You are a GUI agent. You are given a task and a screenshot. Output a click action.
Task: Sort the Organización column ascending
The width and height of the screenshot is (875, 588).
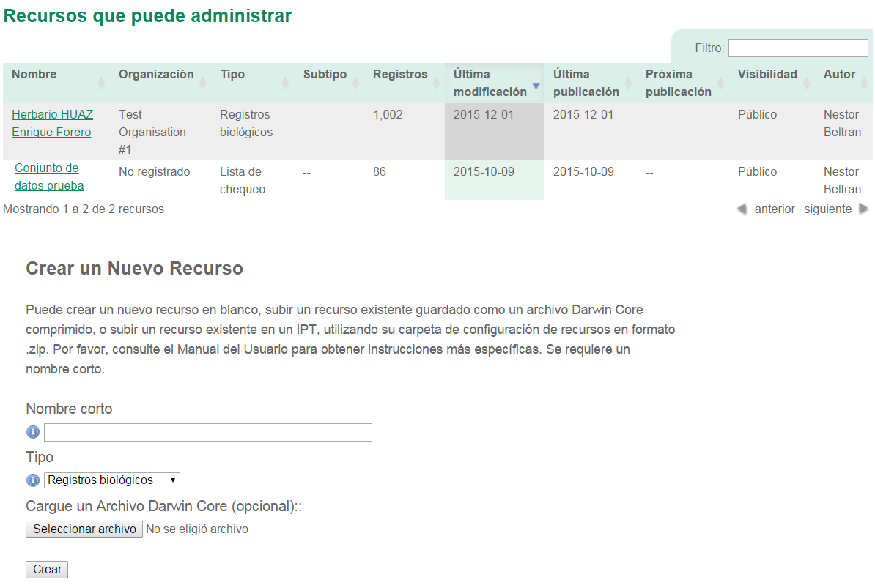(203, 83)
